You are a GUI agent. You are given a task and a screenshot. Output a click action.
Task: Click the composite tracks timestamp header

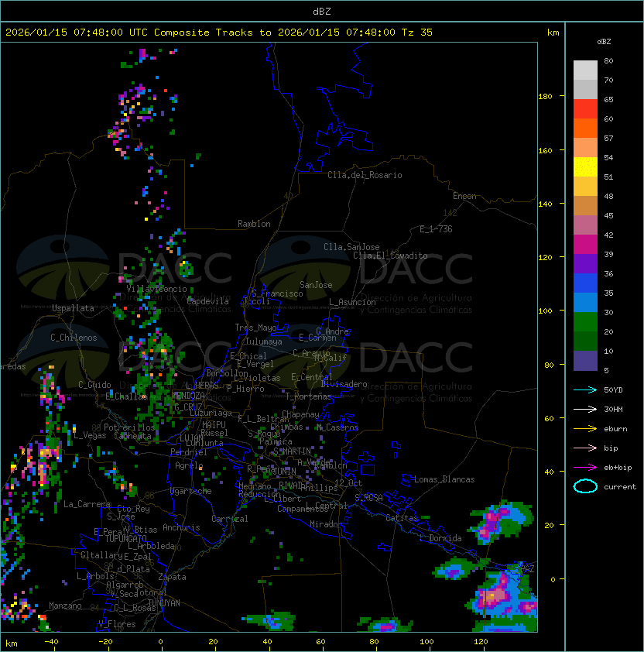point(219,33)
